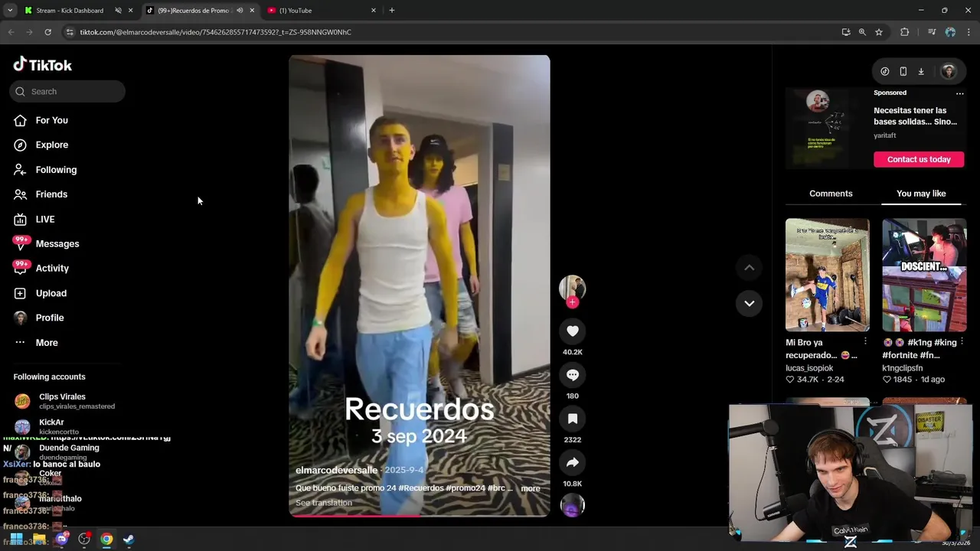The height and width of the screenshot is (551, 980).
Task: Switch to Stream - Kick Dashboard tab
Action: 70,11
